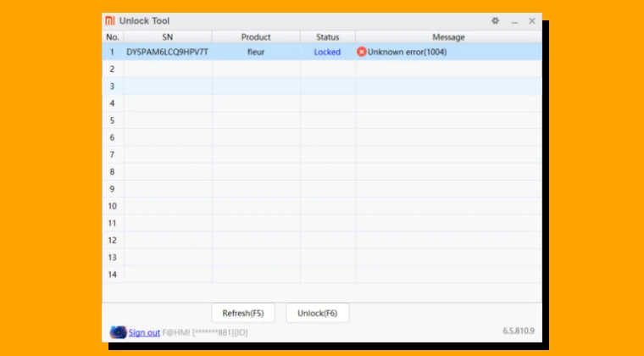Select the Message column header
Image resolution: width=644 pixels, height=356 pixels.
click(448, 37)
